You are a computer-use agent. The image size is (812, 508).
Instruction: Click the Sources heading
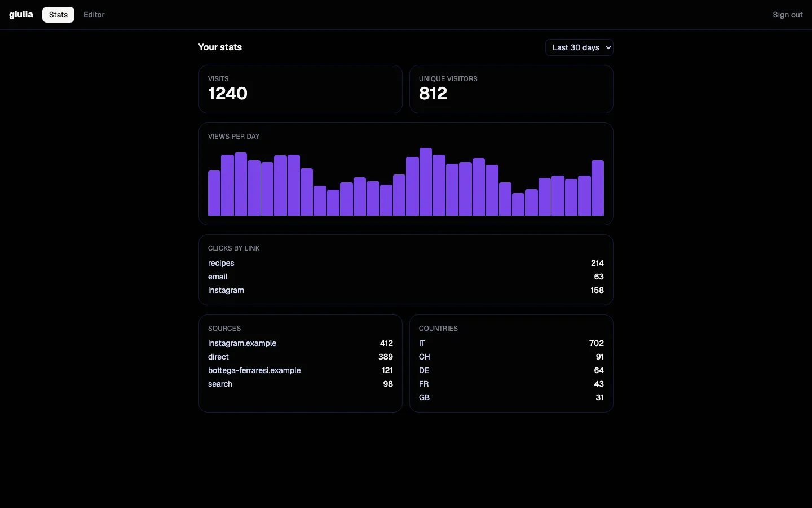pyautogui.click(x=224, y=329)
